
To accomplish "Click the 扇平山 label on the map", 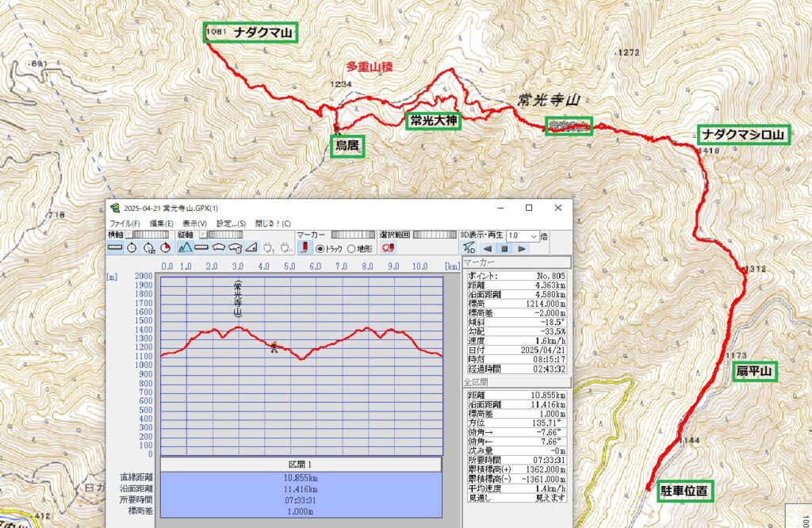I will (754, 371).
